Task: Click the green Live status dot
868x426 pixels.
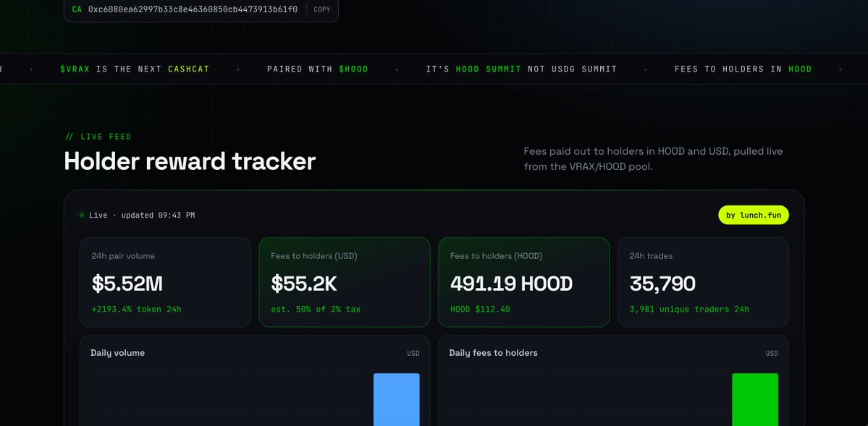Action: pyautogui.click(x=82, y=216)
